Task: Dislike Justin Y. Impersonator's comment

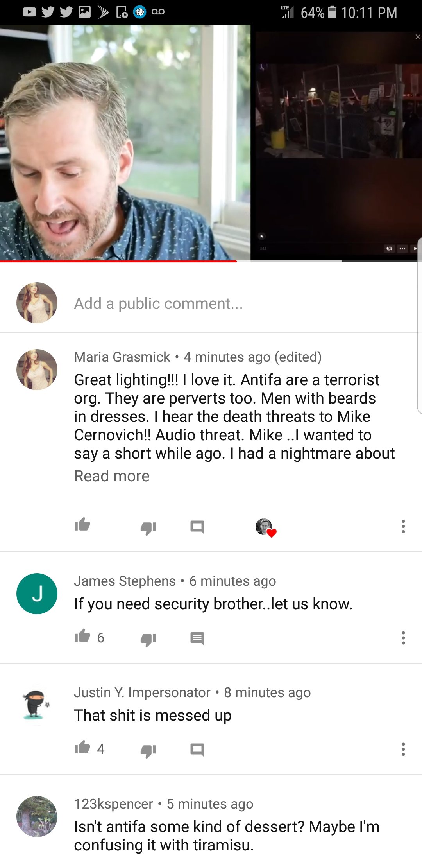Action: pyautogui.click(x=148, y=750)
